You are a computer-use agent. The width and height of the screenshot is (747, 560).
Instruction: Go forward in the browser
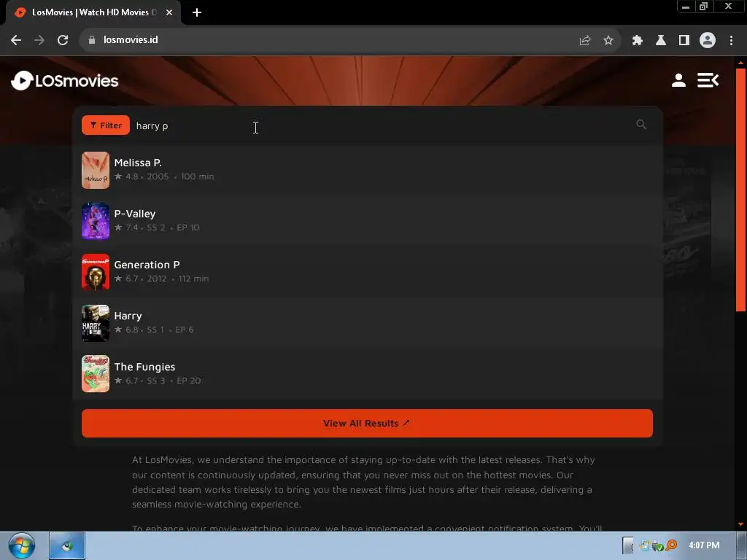click(x=39, y=40)
